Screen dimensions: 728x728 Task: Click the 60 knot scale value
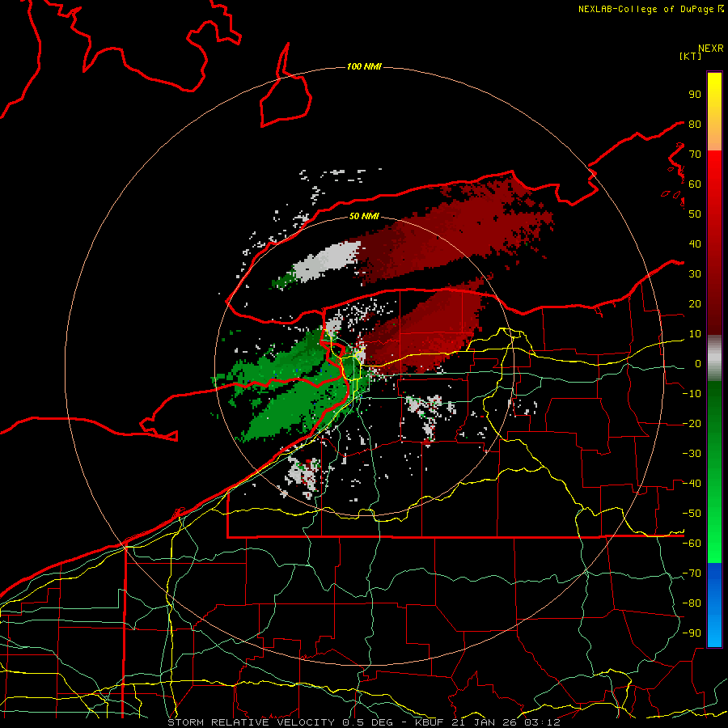pyautogui.click(x=695, y=184)
